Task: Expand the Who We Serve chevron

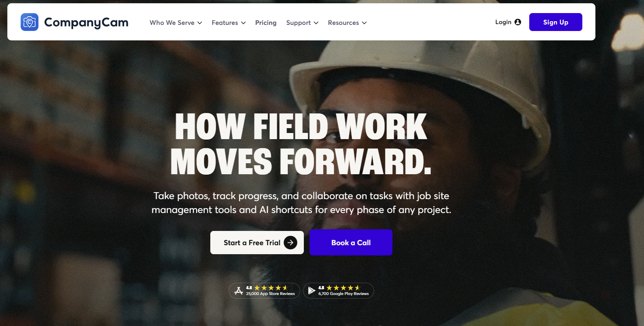Action: point(200,23)
